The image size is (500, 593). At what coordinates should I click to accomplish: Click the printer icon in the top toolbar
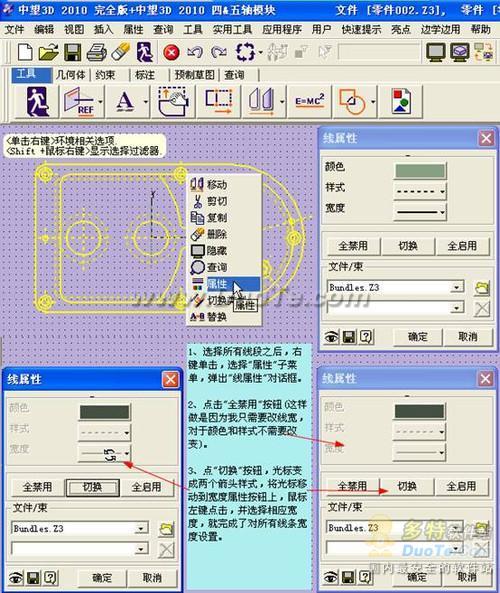click(x=97, y=52)
